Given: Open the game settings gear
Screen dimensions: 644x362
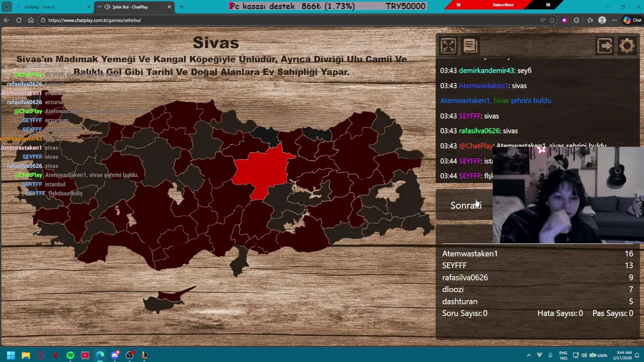Looking at the screenshot, I should click(x=627, y=46).
